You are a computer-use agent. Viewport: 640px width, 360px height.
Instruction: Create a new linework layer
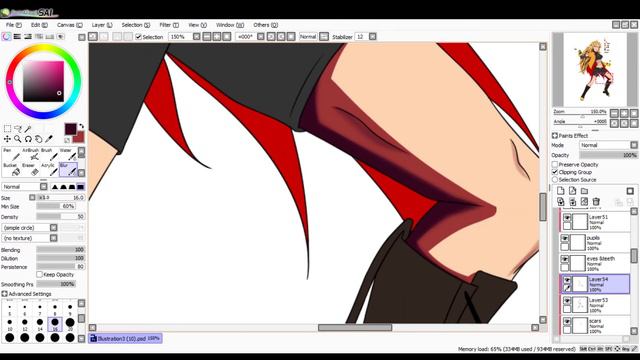pos(573,191)
